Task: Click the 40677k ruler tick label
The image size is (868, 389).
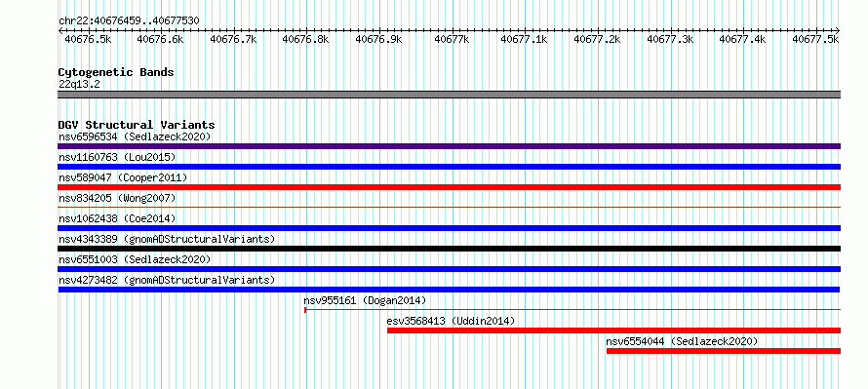Action: (x=452, y=39)
